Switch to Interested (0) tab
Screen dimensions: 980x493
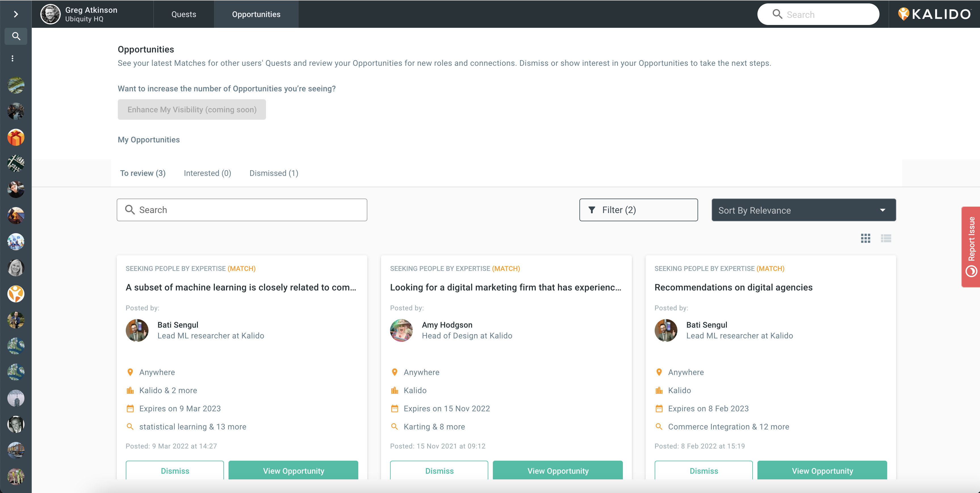[207, 173]
